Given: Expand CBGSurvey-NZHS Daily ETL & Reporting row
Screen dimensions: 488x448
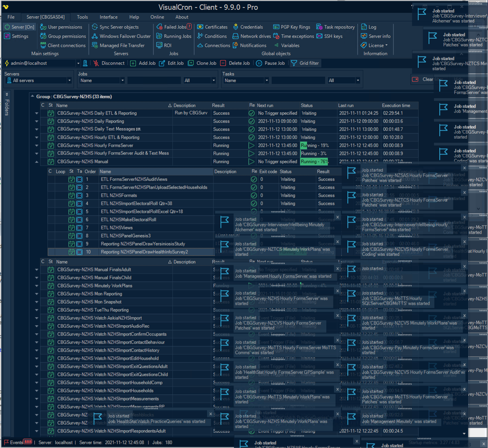Looking at the screenshot, I should click(37, 113).
